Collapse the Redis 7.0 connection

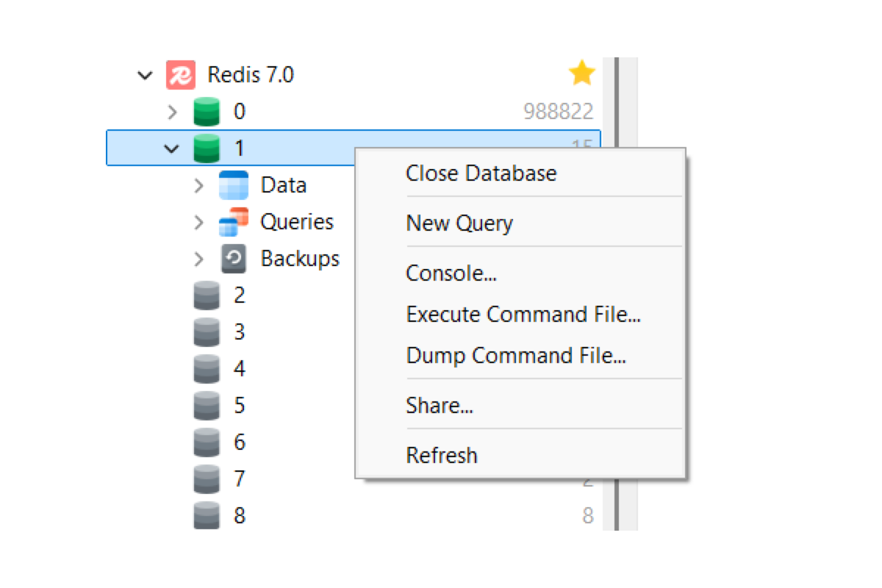[146, 75]
